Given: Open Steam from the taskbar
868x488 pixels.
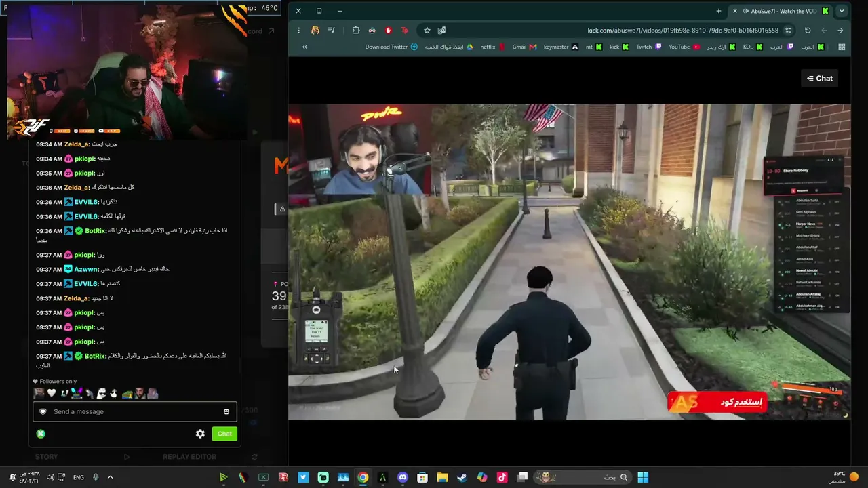Looking at the screenshot, I should click(x=462, y=477).
